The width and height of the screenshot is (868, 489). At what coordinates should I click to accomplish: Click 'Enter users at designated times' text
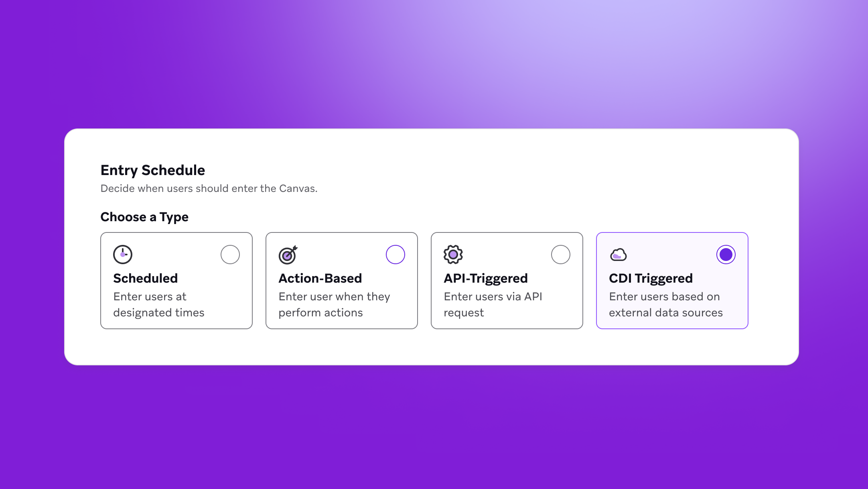point(159,304)
